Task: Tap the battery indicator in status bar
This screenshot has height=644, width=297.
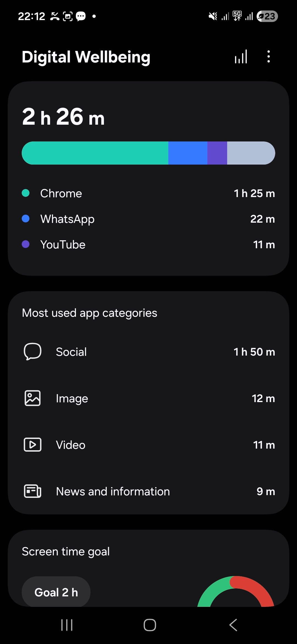Action: pyautogui.click(x=267, y=16)
